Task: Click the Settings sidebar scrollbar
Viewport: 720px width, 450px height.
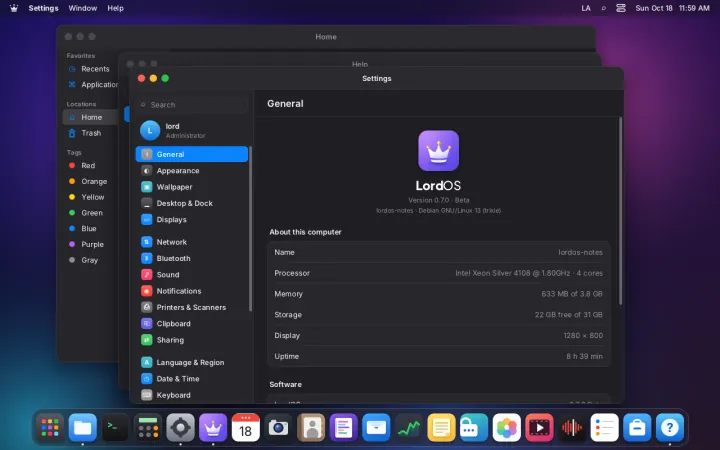Action: 250,229
